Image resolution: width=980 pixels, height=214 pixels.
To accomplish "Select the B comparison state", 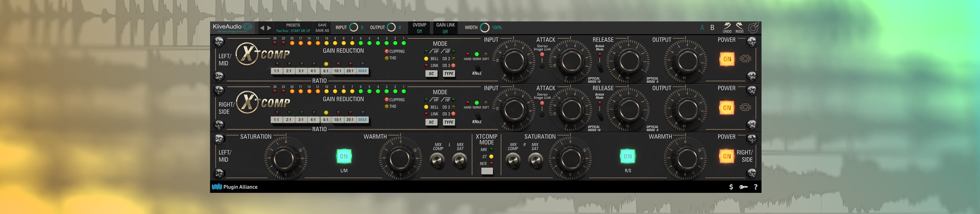I will click(x=712, y=28).
